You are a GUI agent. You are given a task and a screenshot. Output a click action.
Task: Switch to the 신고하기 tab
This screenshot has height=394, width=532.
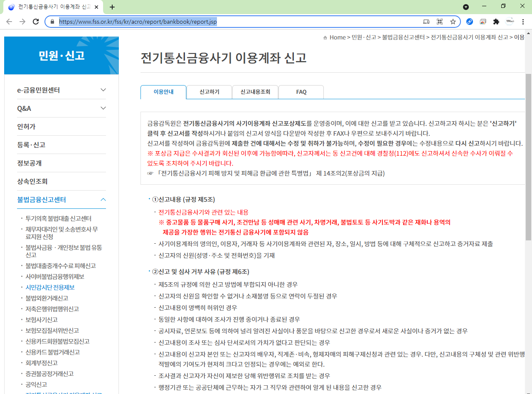(209, 92)
